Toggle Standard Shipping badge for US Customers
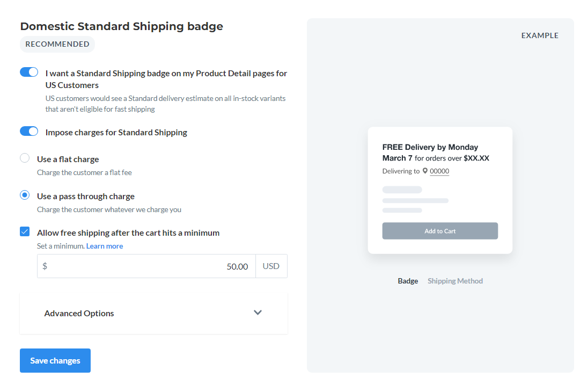Viewport: 588px width, 385px height. 29,72
